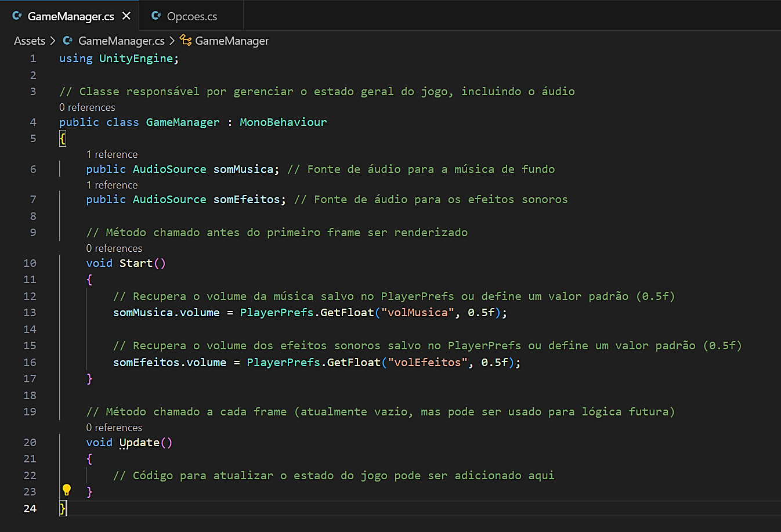The image size is (781, 532).
Task: Expand the GameManager.cs breadcrumb file list
Action: (121, 41)
